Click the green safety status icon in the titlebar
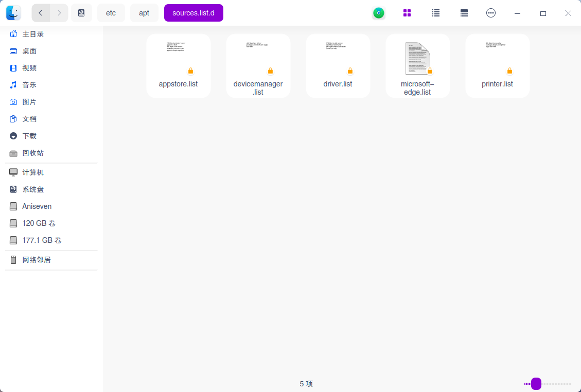The width and height of the screenshot is (581, 392). tap(378, 13)
